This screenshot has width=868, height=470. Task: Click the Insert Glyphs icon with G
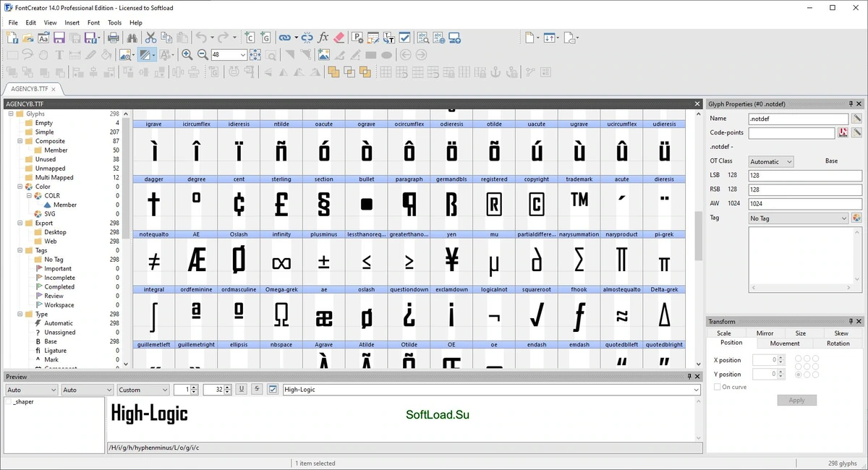coord(265,38)
